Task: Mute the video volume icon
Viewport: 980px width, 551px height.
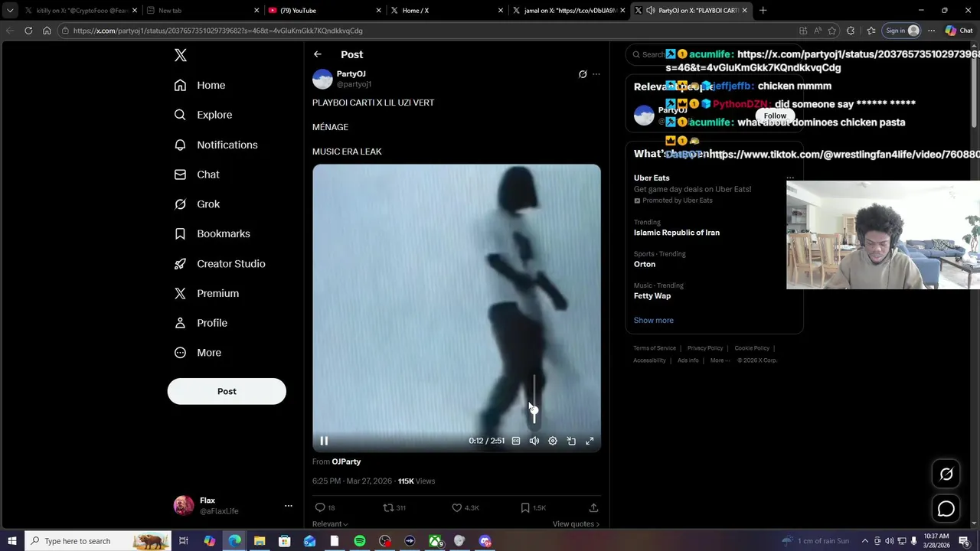Action: coord(534,441)
